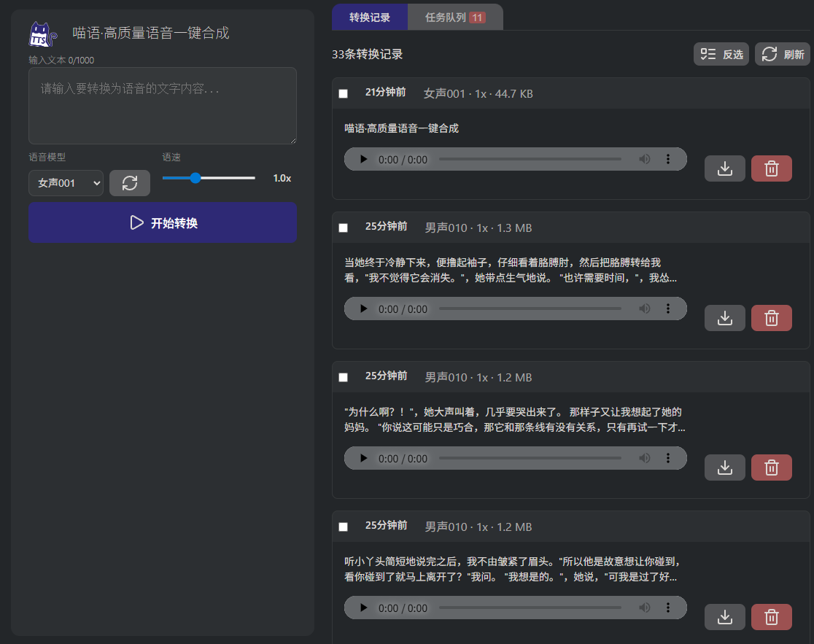Download the 男声010 1.3 MB record

(x=725, y=317)
